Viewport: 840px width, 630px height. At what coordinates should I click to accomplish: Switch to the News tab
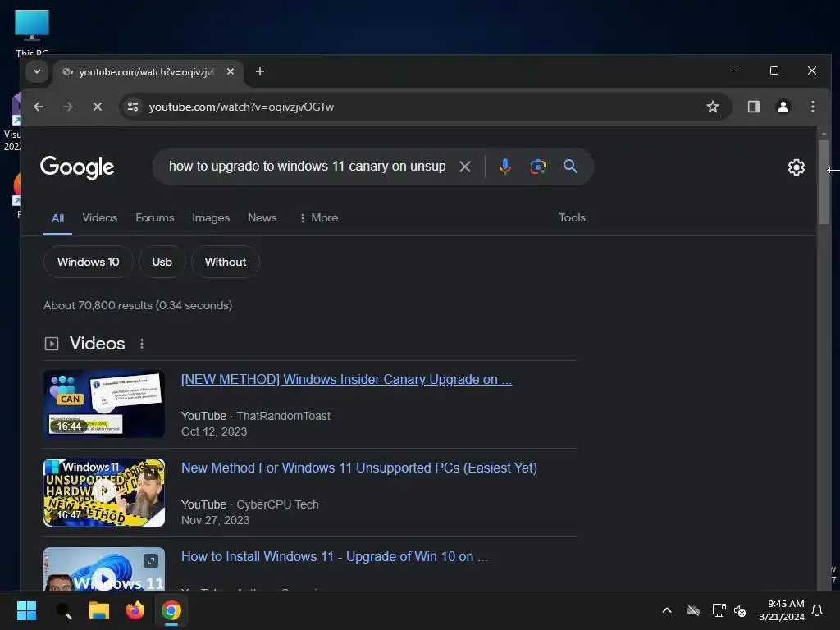(x=262, y=217)
